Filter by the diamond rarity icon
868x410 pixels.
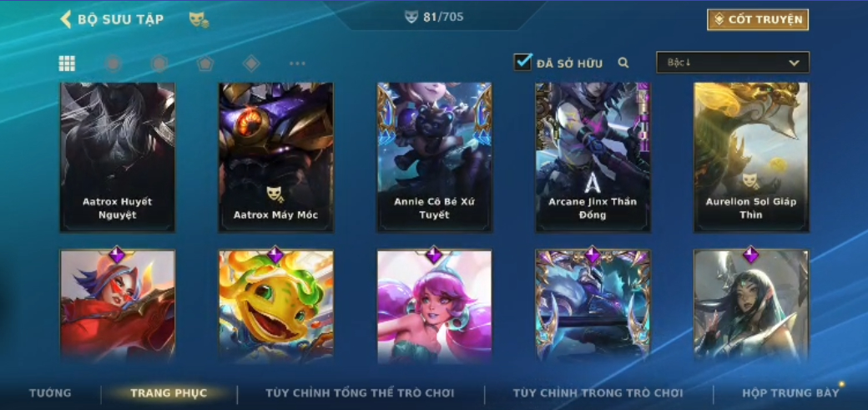(251, 63)
